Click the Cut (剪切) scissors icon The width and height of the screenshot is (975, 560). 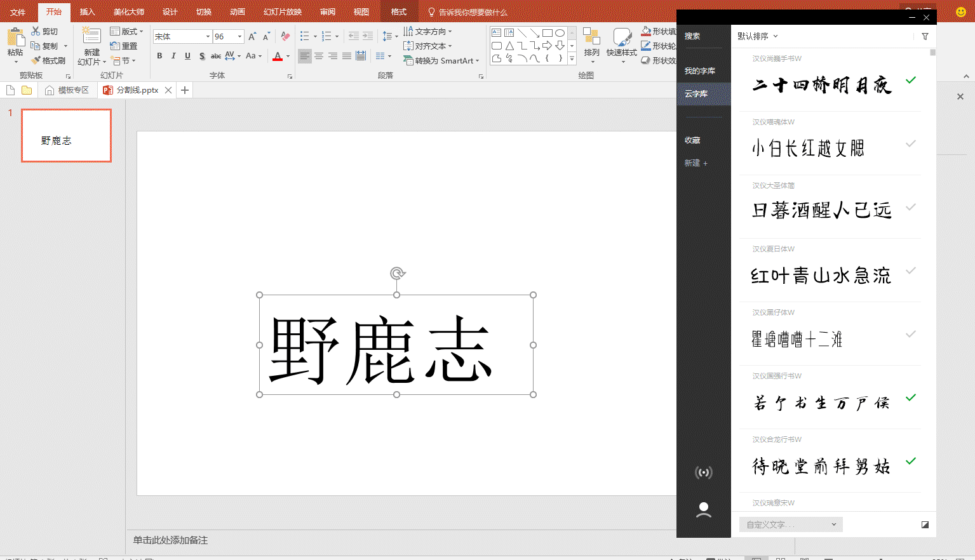[x=36, y=31]
